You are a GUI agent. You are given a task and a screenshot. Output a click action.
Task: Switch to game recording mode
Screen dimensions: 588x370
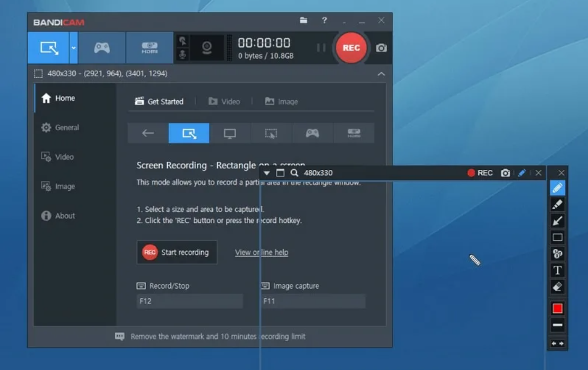pos(102,48)
